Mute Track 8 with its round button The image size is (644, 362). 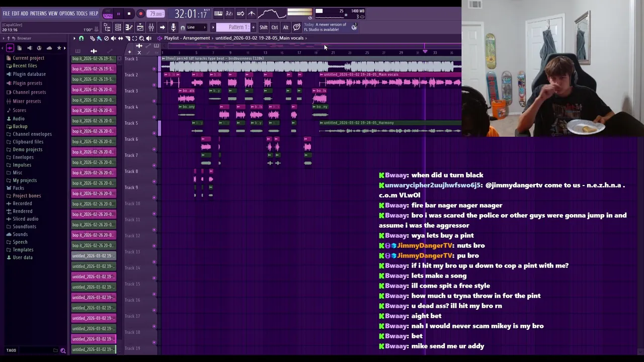tap(154, 182)
